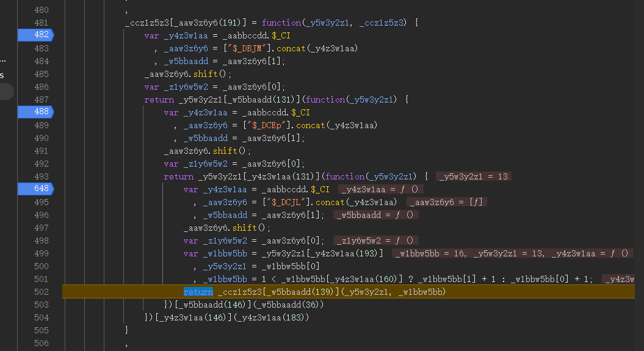644x351 pixels.
Task: Click the inline hint '_w5bbaadd = ƒ ()' on line 496
Action: coord(375,215)
